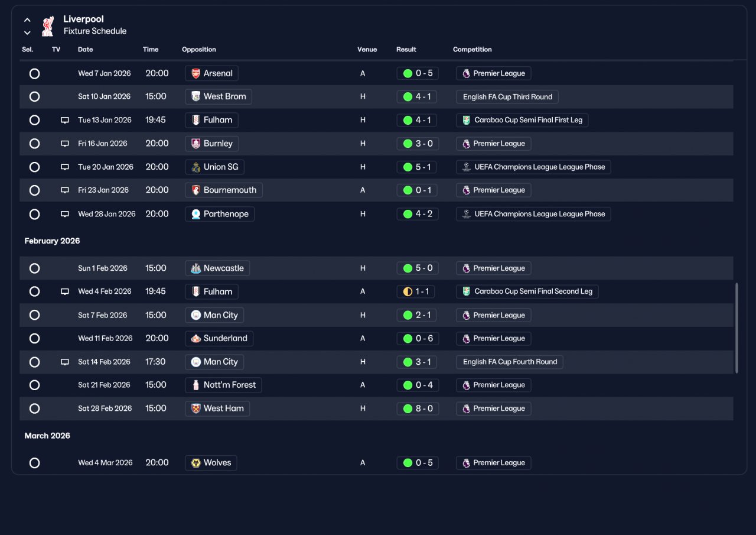Click TV icon on Man City 14 Feb row

(x=65, y=362)
